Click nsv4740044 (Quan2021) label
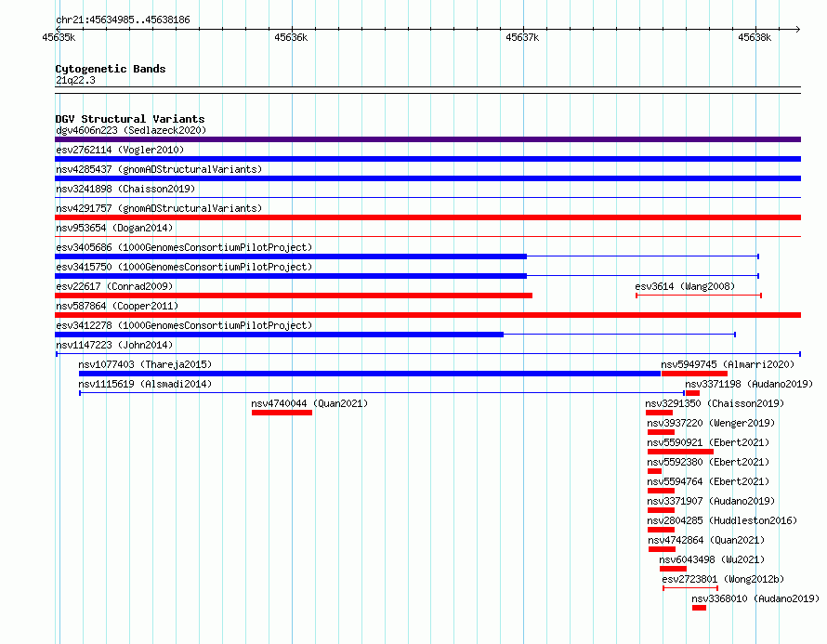Screen dimensions: 827x644 pyautogui.click(x=309, y=403)
